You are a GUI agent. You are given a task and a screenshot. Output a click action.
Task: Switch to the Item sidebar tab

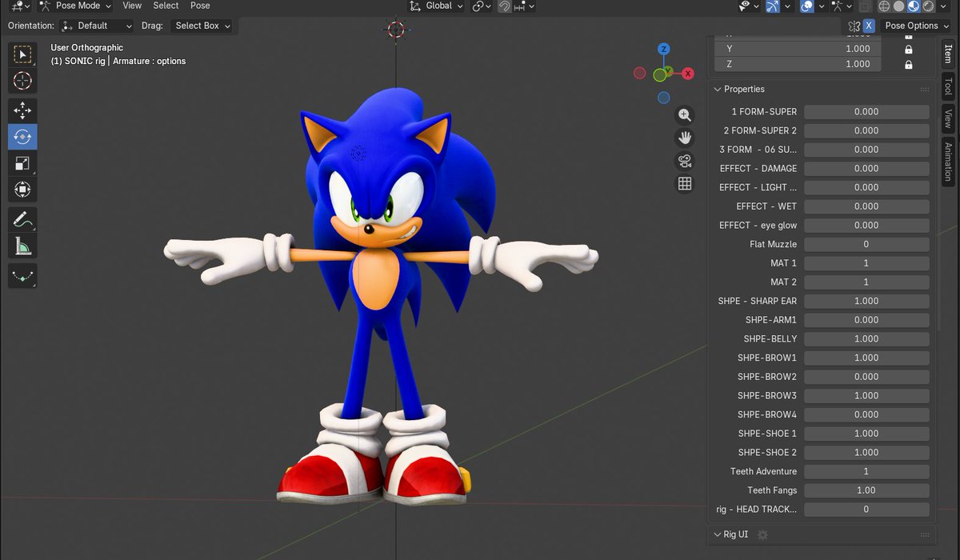948,54
